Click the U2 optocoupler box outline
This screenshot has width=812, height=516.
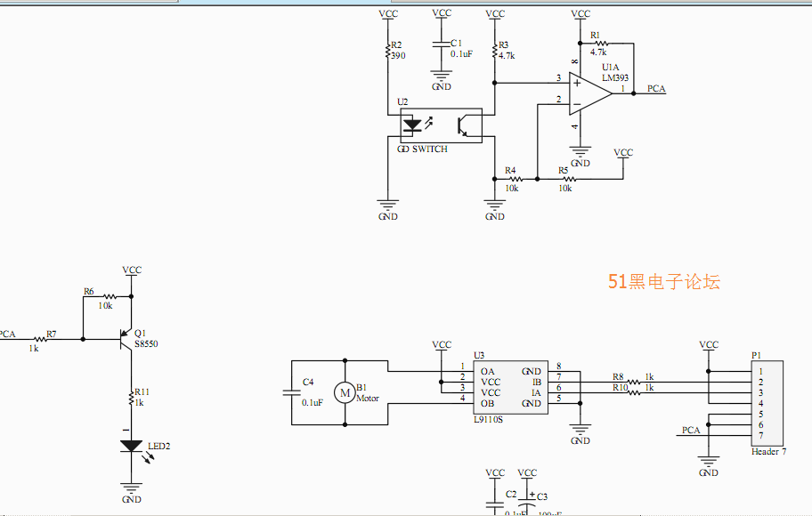coord(442,125)
